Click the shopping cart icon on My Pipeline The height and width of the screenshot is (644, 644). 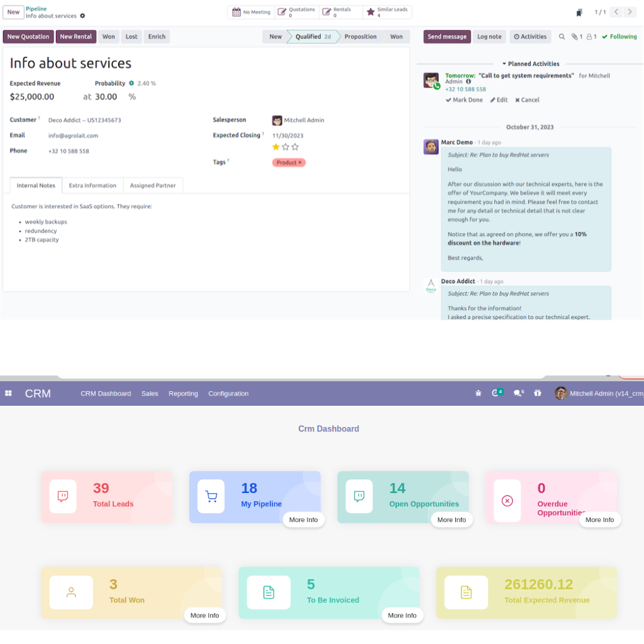tap(211, 497)
